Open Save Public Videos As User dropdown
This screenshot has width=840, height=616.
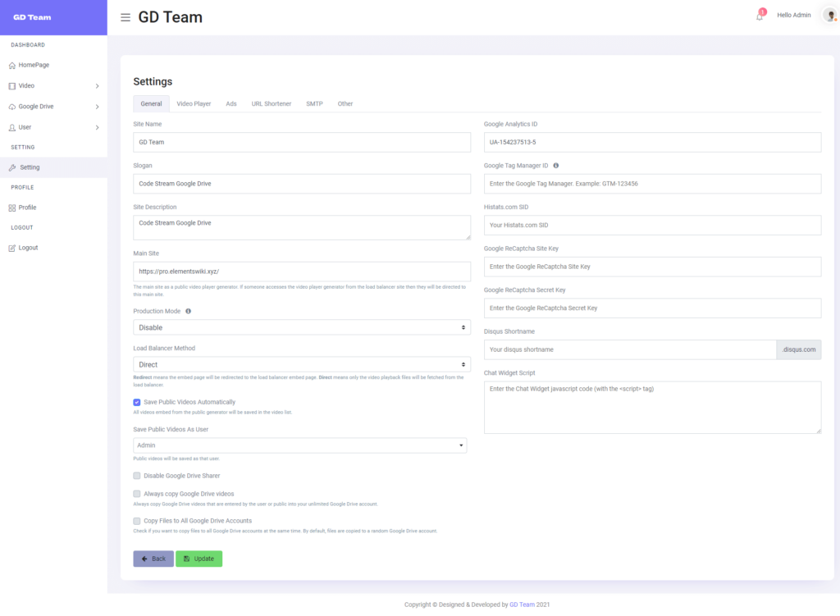coord(300,445)
